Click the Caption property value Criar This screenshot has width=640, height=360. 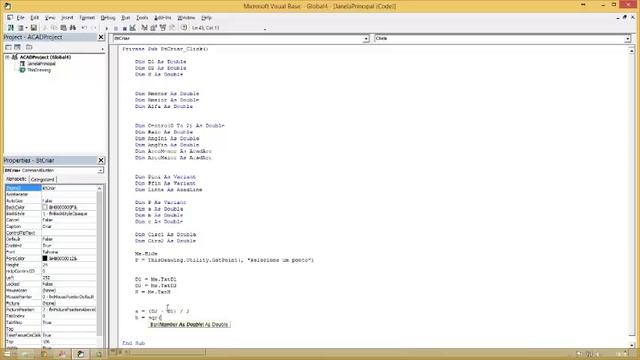[x=69, y=227]
